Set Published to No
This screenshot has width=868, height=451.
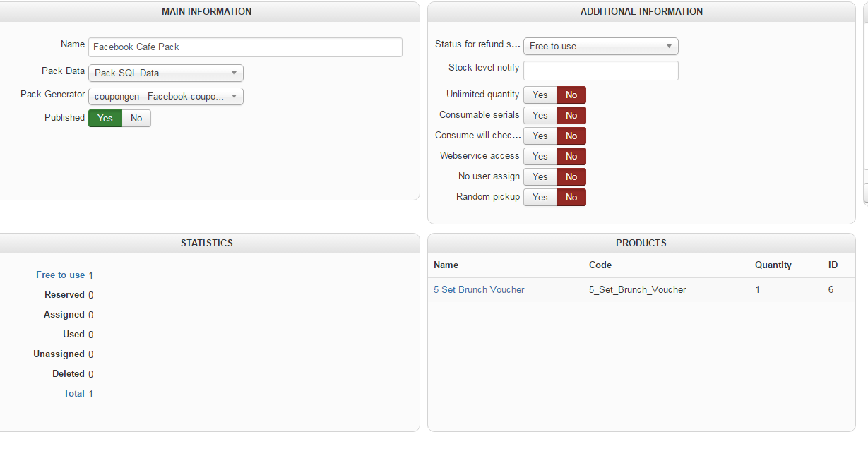coord(136,119)
